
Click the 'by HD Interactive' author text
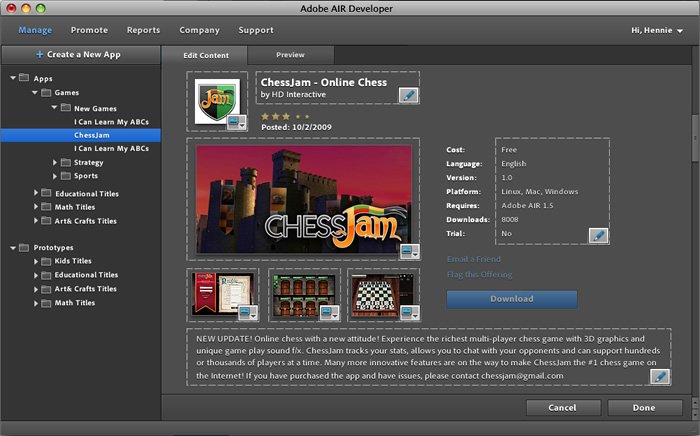tap(293, 95)
